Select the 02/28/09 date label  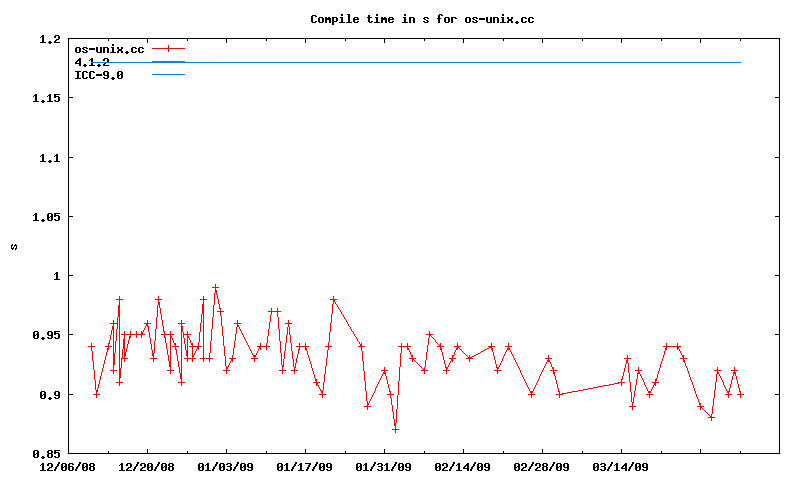542,467
